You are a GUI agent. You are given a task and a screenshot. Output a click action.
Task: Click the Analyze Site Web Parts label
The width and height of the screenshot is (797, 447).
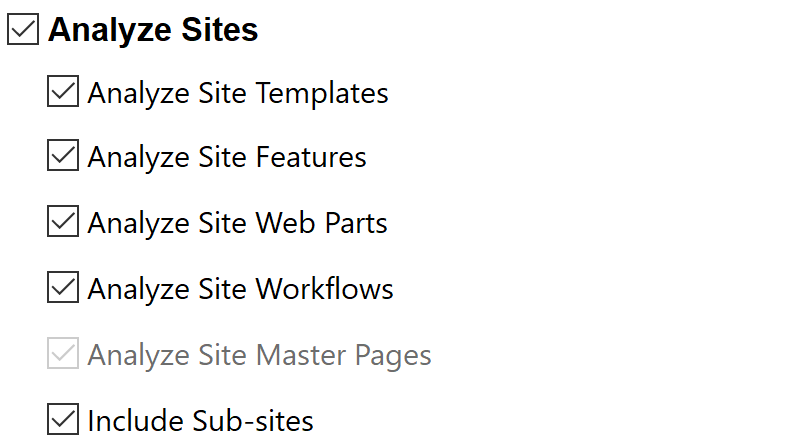click(x=238, y=222)
